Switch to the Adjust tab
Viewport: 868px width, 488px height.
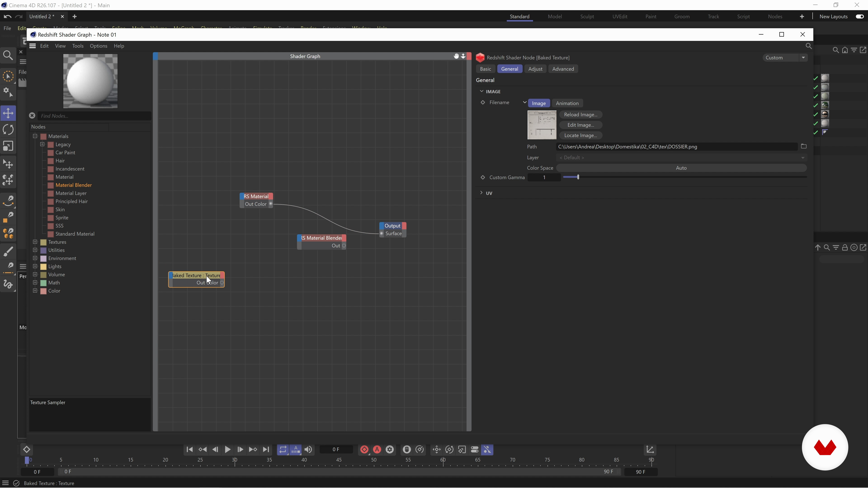(x=535, y=69)
